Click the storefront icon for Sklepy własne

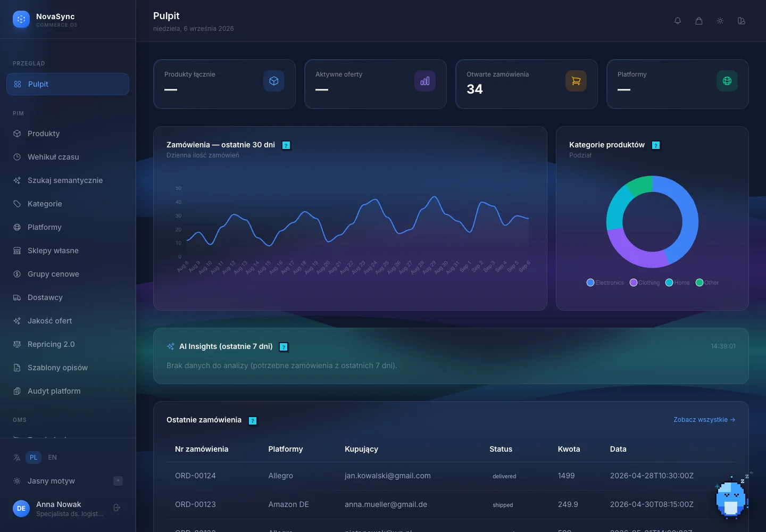click(17, 251)
